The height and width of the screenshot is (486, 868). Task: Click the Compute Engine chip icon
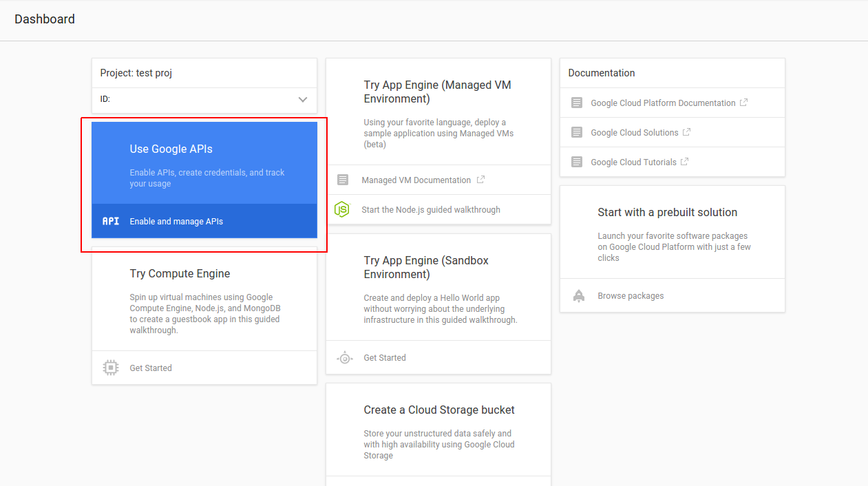(110, 368)
